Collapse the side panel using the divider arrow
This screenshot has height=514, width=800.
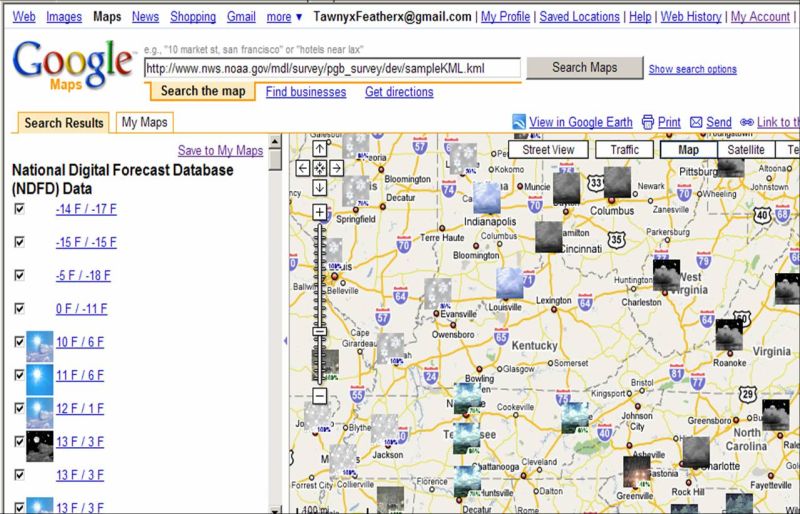click(285, 340)
